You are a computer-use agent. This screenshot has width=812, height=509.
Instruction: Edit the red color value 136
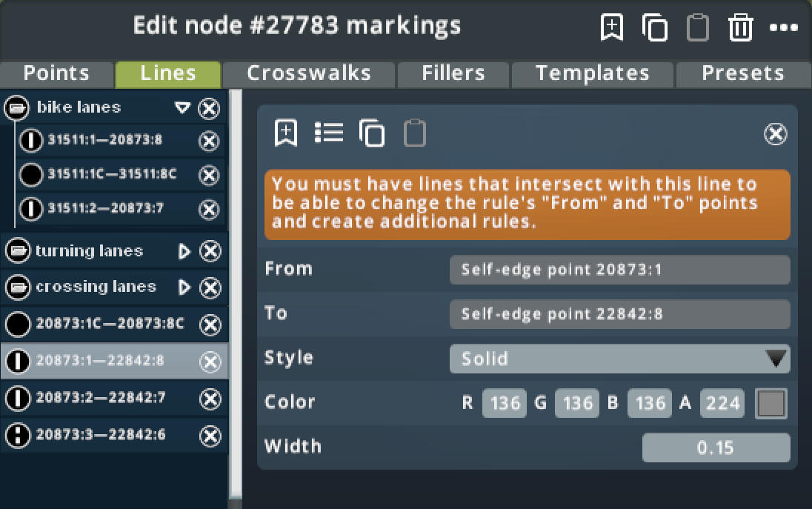(x=505, y=403)
